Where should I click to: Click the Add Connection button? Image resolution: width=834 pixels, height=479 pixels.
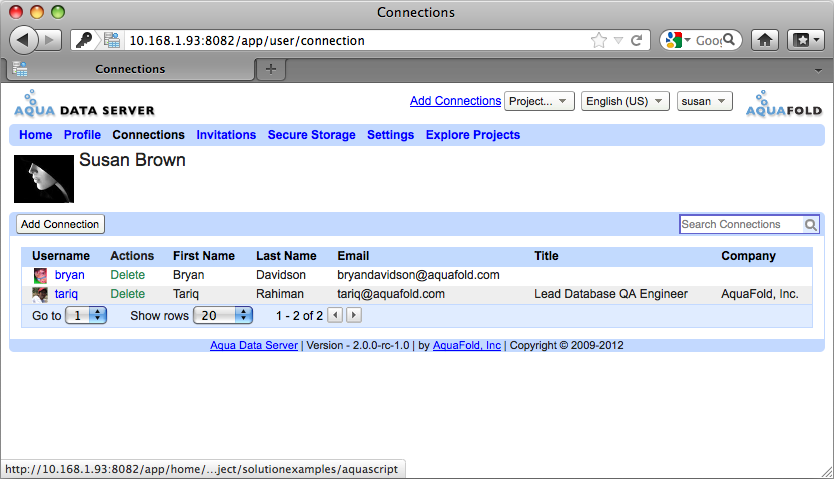[60, 224]
